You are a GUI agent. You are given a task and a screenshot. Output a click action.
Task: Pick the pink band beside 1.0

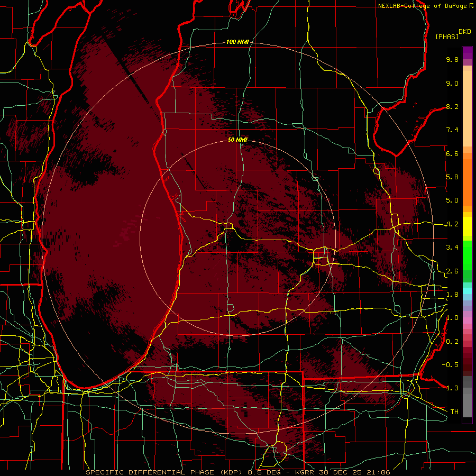(467, 320)
